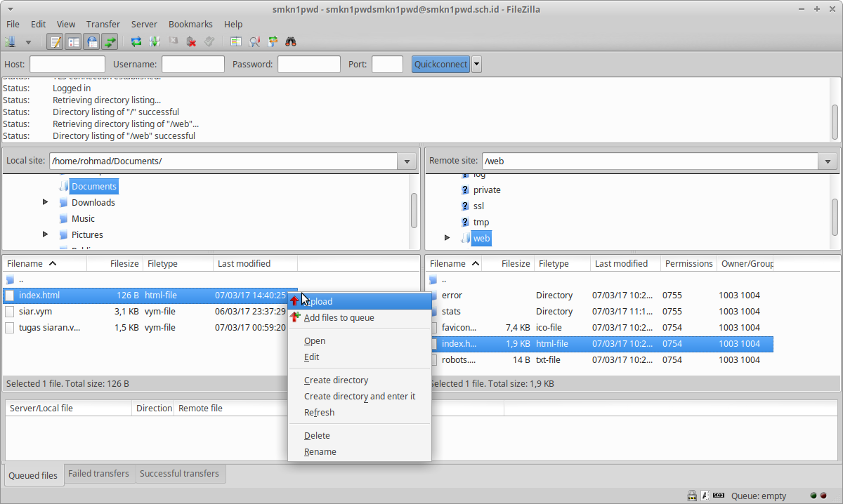Choose Upload from the context menu
843x504 pixels.
pyautogui.click(x=360, y=301)
